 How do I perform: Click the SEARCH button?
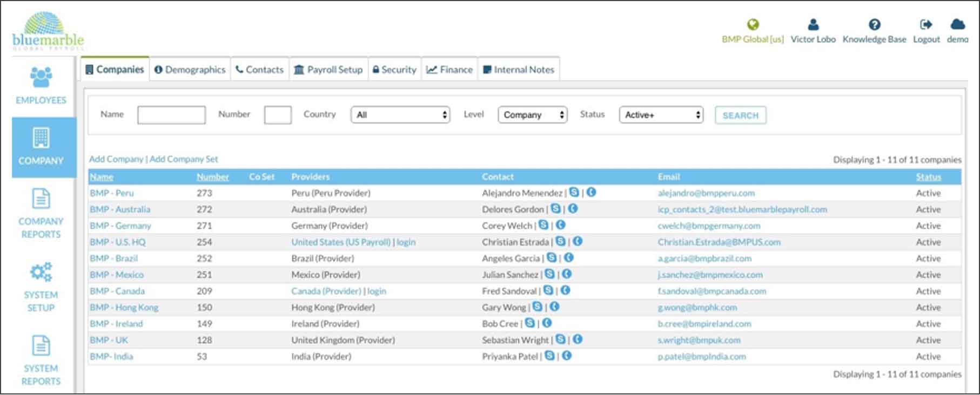tap(740, 115)
